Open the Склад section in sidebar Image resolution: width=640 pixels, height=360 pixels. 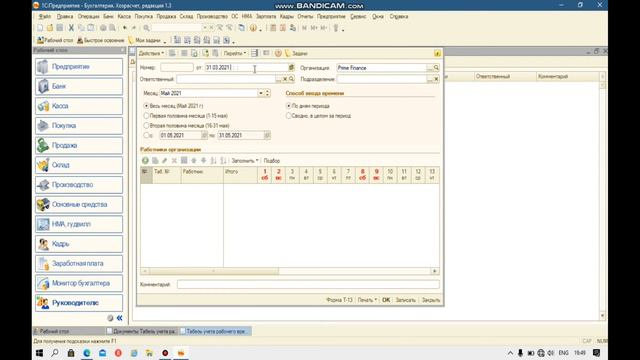click(x=79, y=165)
